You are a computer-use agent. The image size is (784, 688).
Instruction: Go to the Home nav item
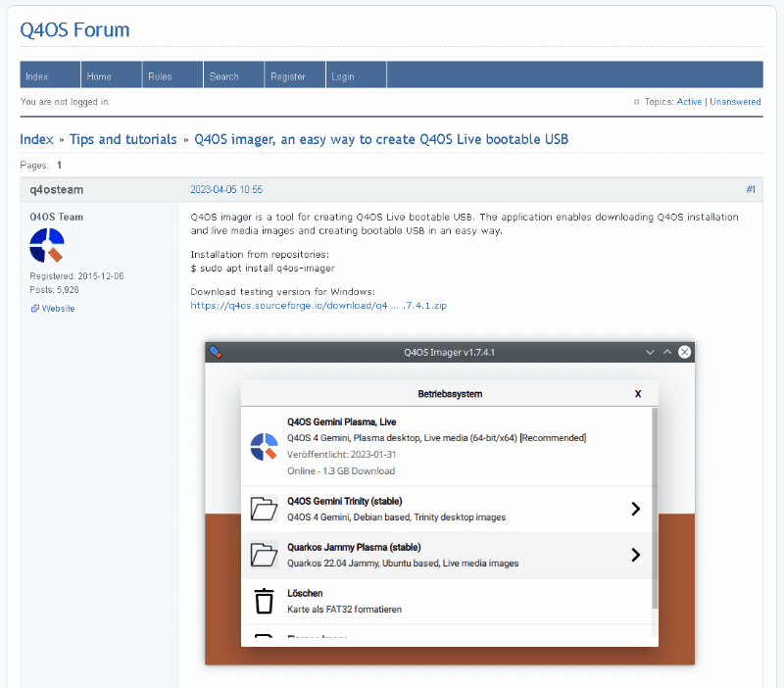click(111, 74)
